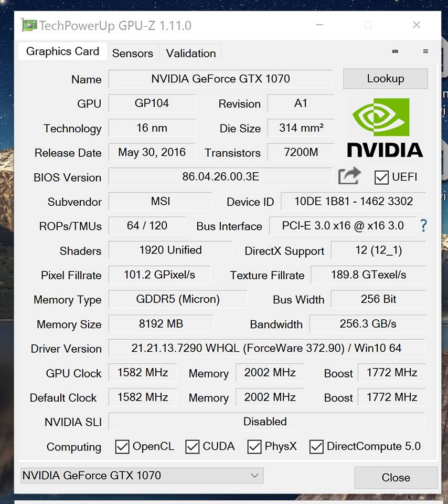Click the Transistors value 7200M
Screen dimensions: 448x504
click(301, 152)
